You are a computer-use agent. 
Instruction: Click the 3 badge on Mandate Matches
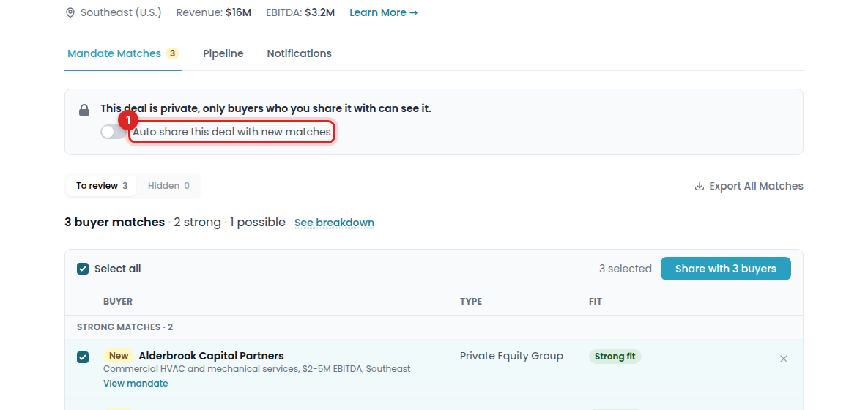(x=172, y=53)
